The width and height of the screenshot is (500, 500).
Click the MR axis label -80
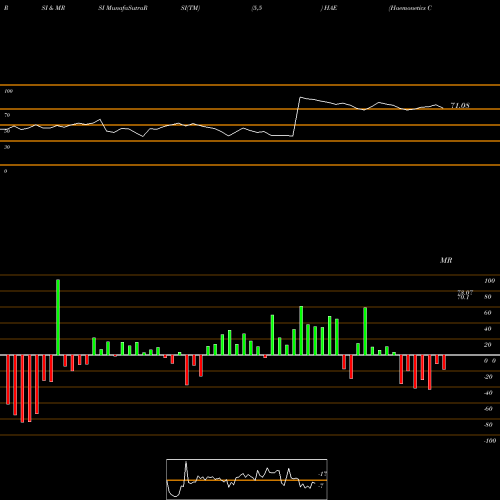pyautogui.click(x=488, y=425)
